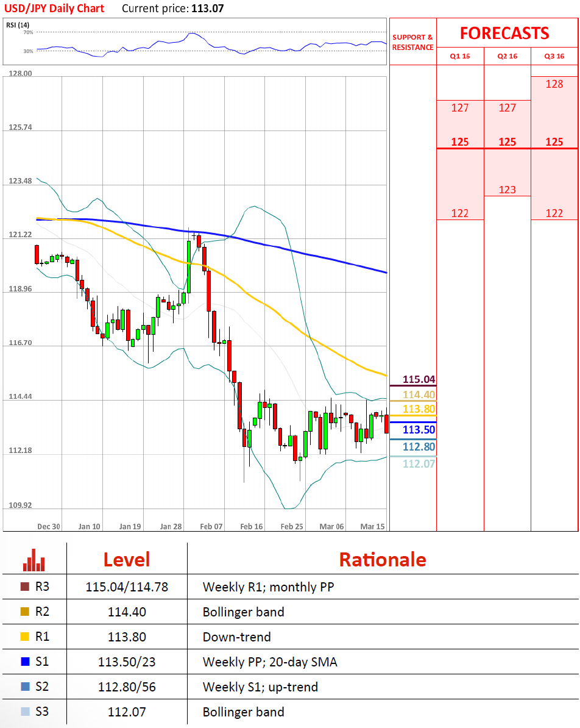Click the 128.00 price axis label

21,73
